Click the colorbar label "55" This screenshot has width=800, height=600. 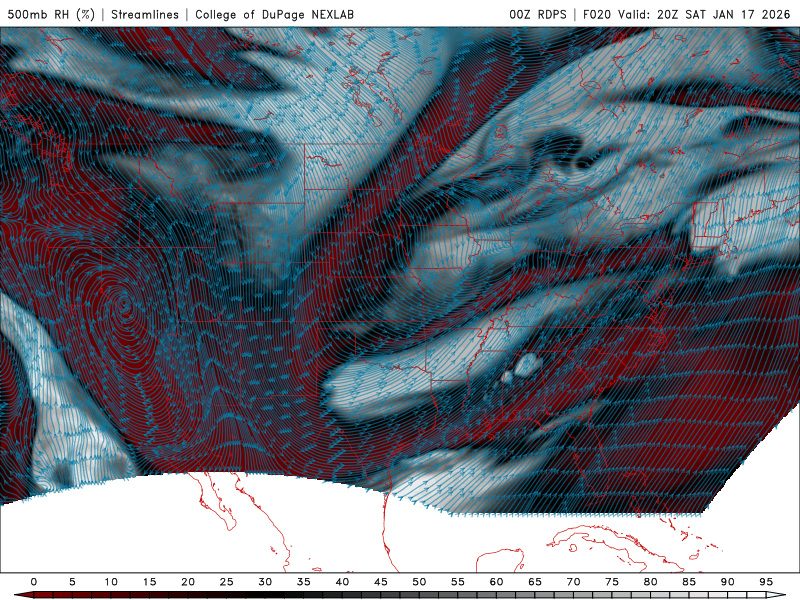coord(458,582)
